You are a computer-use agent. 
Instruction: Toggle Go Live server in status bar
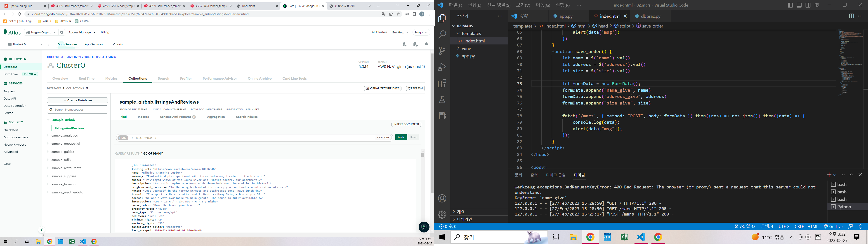833,227
